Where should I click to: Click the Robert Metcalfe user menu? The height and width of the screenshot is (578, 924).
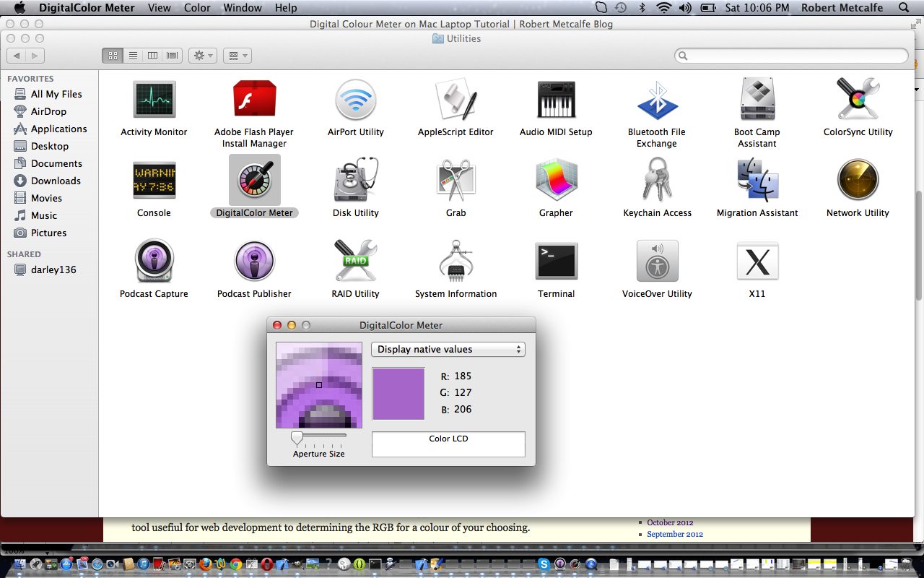tap(842, 8)
